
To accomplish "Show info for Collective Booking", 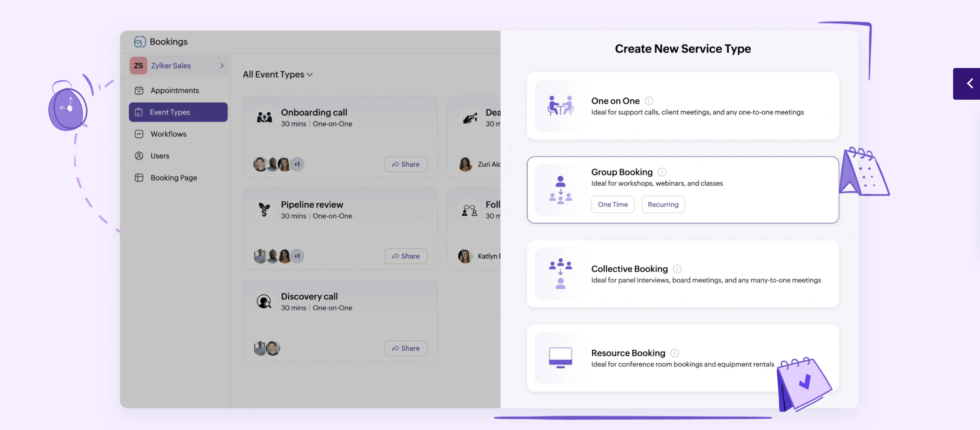I will click(x=677, y=269).
